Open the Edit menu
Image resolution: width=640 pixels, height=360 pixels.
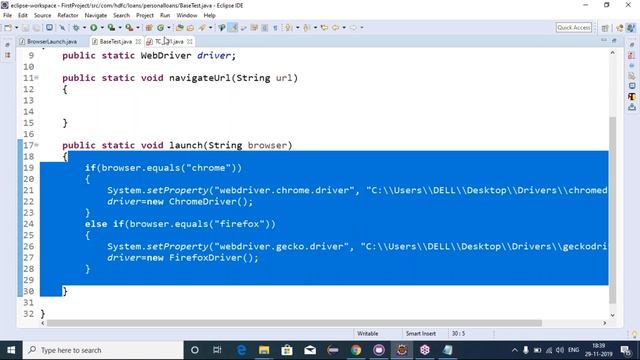tap(23, 15)
